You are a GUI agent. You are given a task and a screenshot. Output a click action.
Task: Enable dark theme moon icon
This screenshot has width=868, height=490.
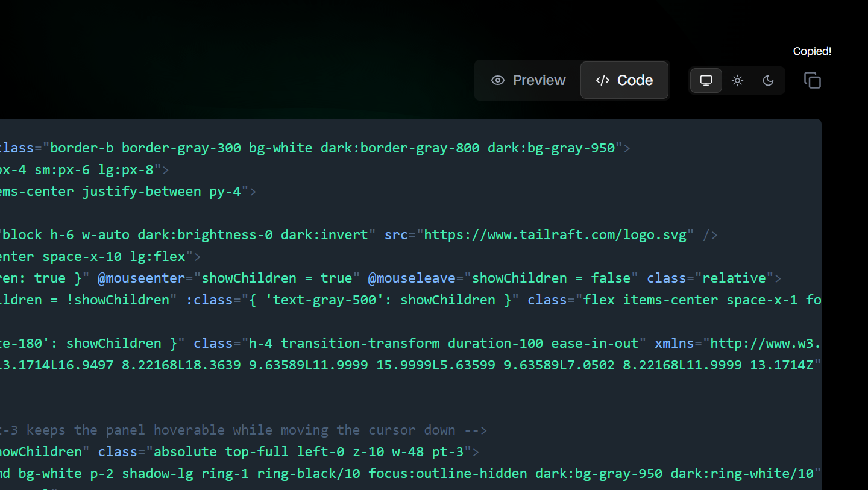[768, 80]
